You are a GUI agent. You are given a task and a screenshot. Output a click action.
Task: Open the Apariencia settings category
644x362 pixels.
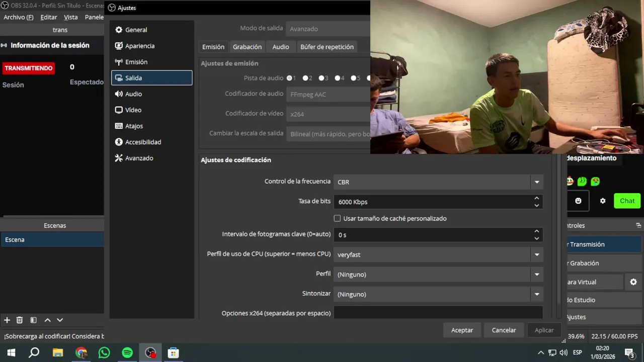[x=151, y=46]
